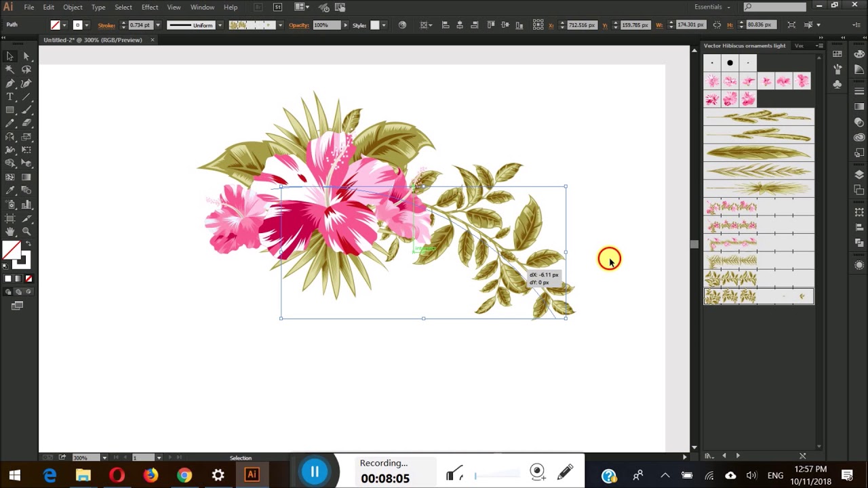Screen dimensions: 868x488
Task: Swap fill and stroke colors arrow
Action: [27, 244]
